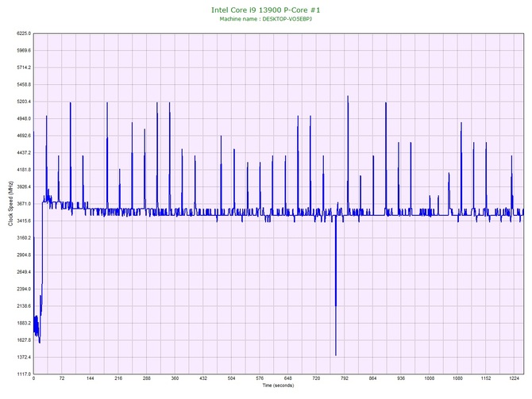Click the 648 seconds x-axis label
This screenshot has height=399, width=532.
coord(288,378)
